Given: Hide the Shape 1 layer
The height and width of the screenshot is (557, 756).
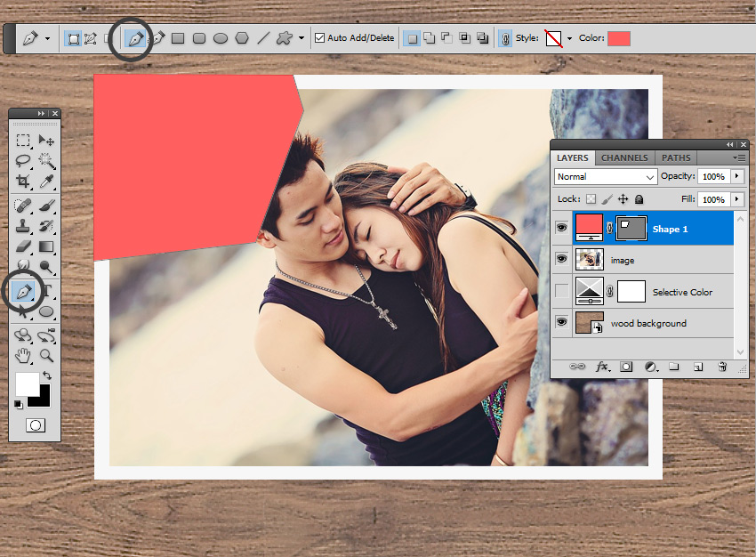Looking at the screenshot, I should click(561, 229).
